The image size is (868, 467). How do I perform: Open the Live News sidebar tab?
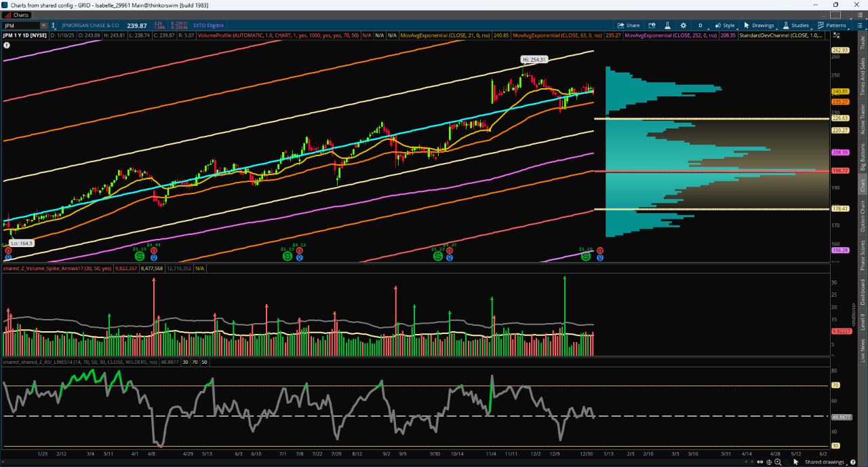coord(863,350)
